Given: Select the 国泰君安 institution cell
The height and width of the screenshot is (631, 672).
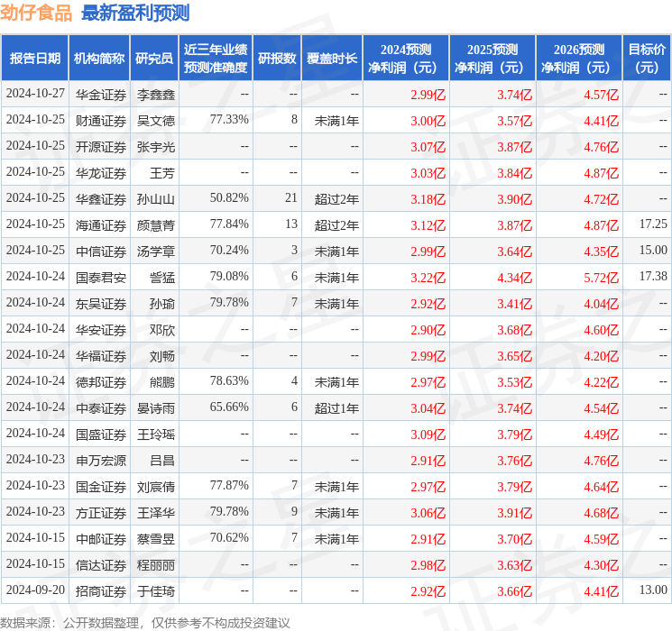Looking at the screenshot, I should (101, 278).
